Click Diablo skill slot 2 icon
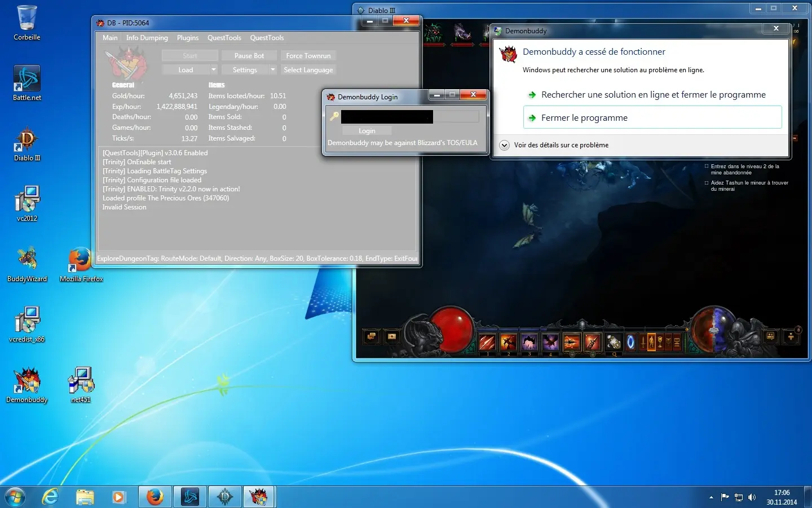The image size is (812, 508). (508, 341)
